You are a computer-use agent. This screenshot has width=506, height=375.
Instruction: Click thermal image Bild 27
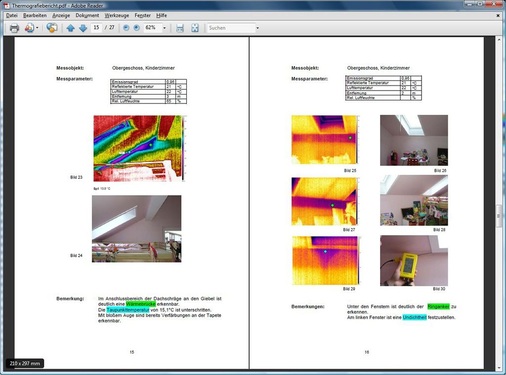coord(324,201)
